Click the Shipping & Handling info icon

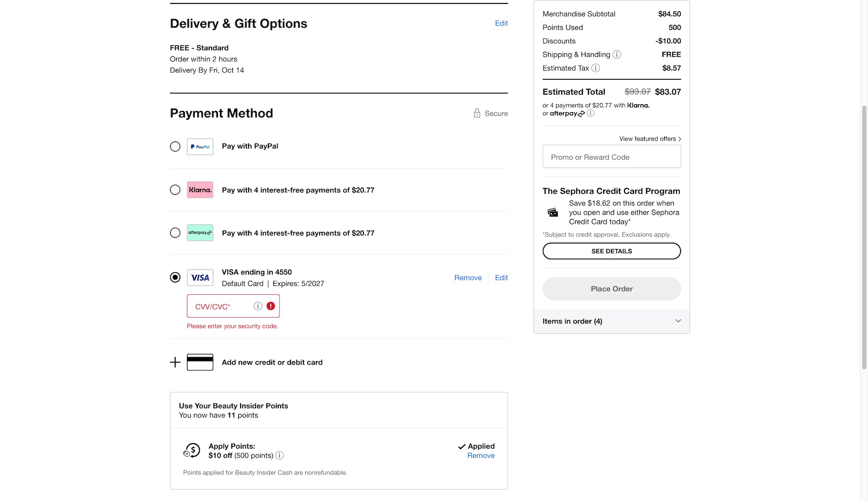pyautogui.click(x=616, y=55)
